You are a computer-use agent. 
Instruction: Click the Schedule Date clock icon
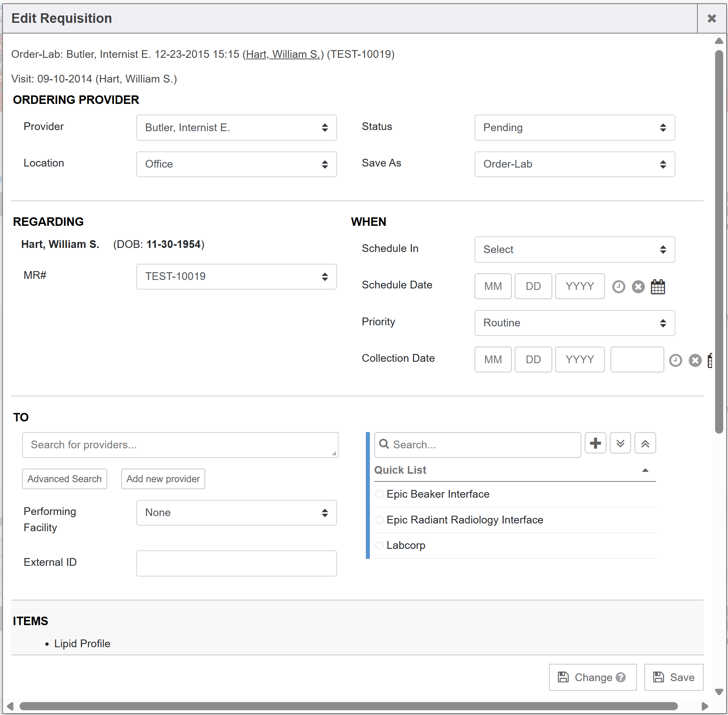coord(618,287)
